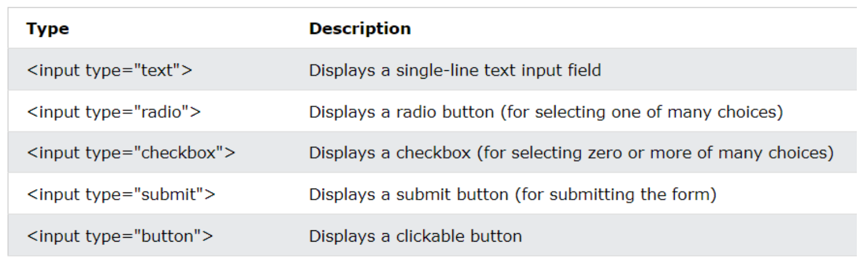This screenshot has width=868, height=270.
Task: Select the input type="text" cell
Action: [x=109, y=71]
